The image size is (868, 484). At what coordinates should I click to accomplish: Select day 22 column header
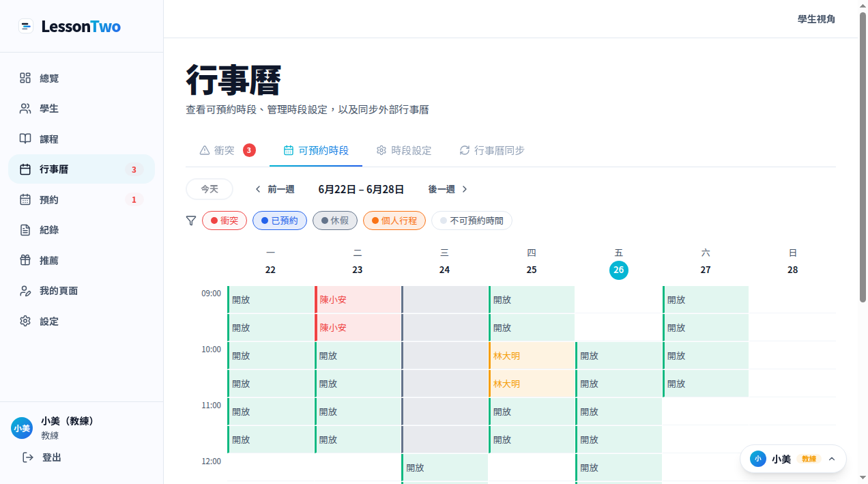tap(270, 262)
